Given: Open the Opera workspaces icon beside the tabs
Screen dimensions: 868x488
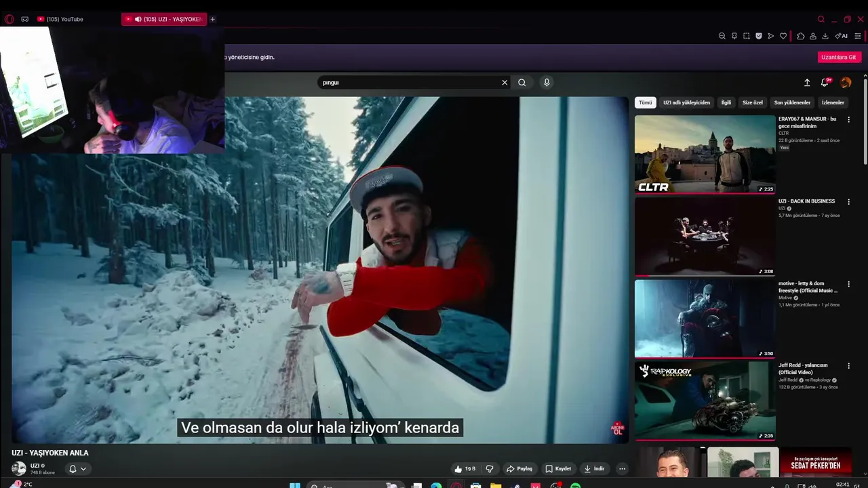Looking at the screenshot, I should tap(25, 19).
